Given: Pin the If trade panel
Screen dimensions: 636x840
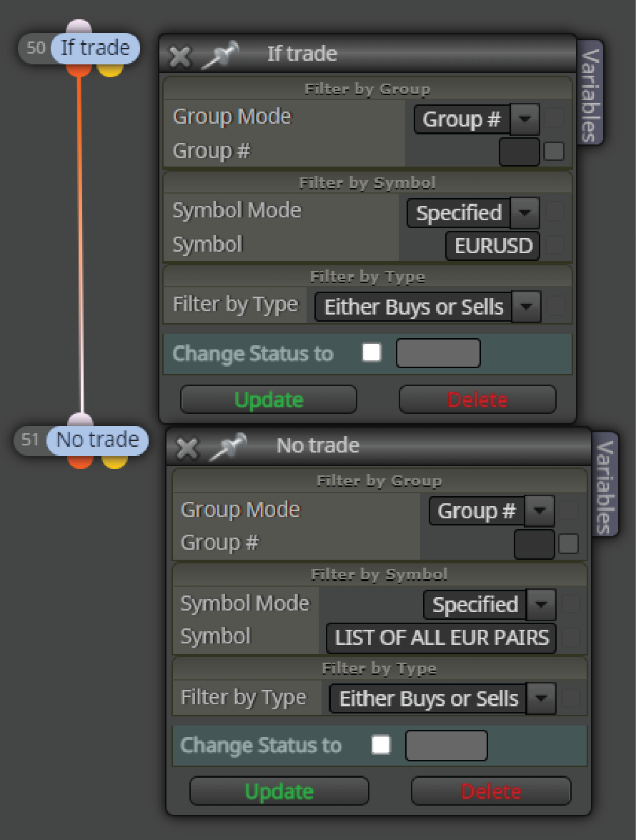Looking at the screenshot, I should [x=219, y=55].
